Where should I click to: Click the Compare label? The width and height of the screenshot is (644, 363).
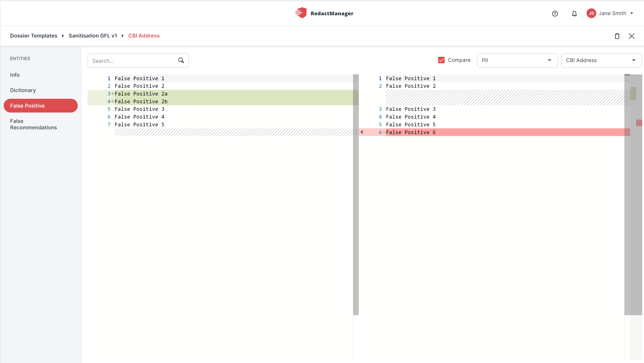[459, 60]
